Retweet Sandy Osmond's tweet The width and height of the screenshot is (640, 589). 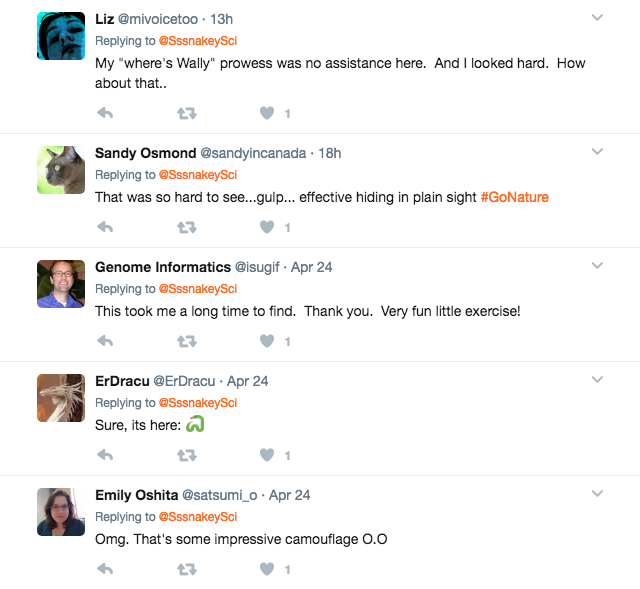point(186,228)
